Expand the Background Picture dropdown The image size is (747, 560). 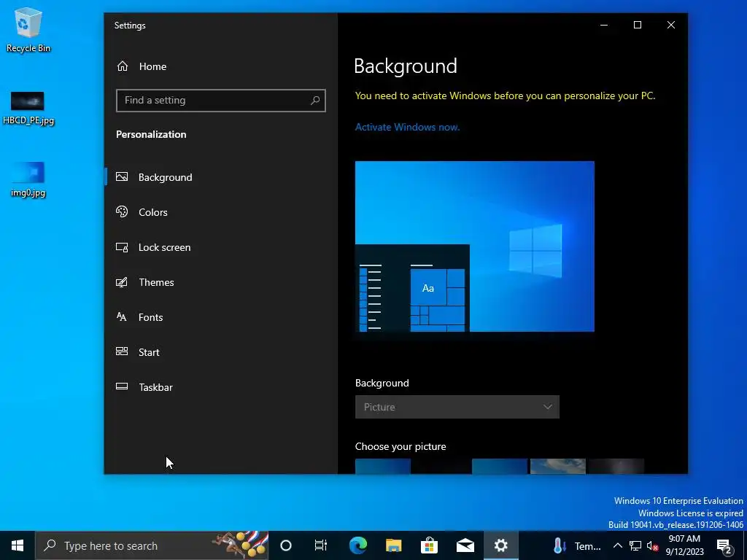(457, 407)
